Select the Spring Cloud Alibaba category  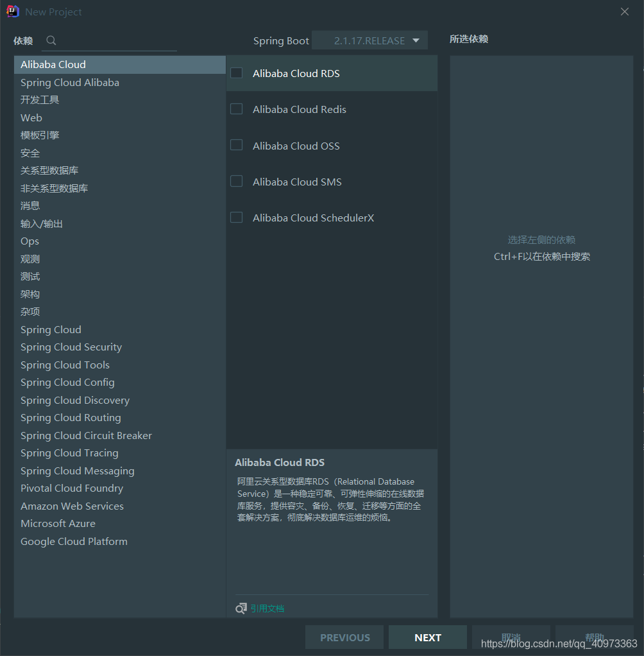tap(69, 82)
